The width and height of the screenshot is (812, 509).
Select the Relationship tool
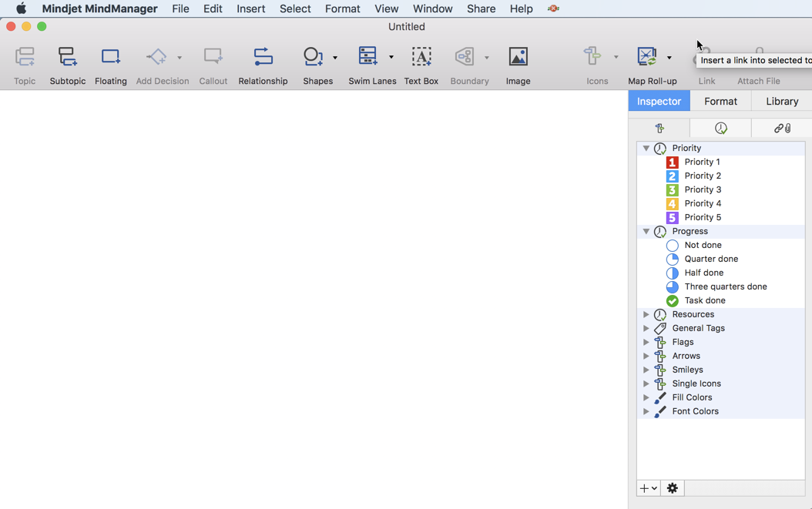263,57
